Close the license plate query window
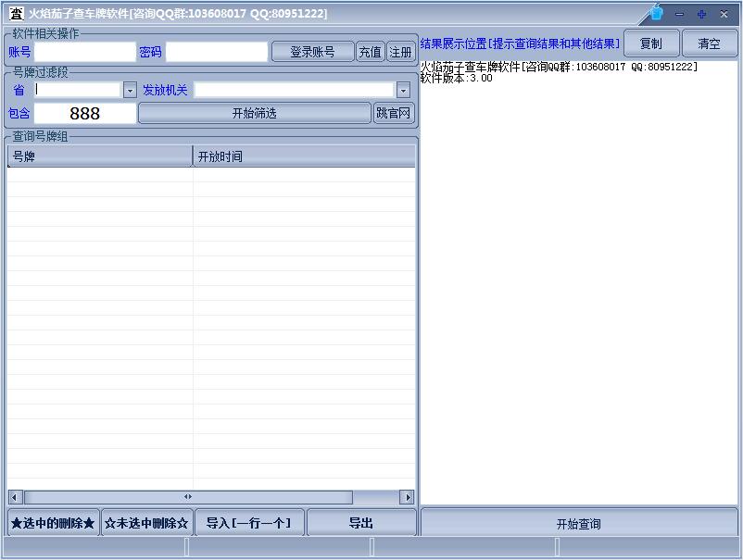Screen dimensions: 743x560 [x=724, y=14]
